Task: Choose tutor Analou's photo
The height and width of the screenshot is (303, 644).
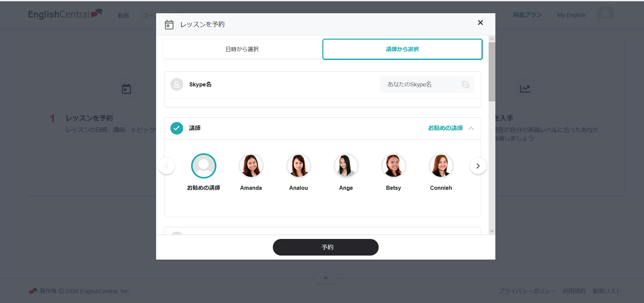Action: [x=299, y=166]
